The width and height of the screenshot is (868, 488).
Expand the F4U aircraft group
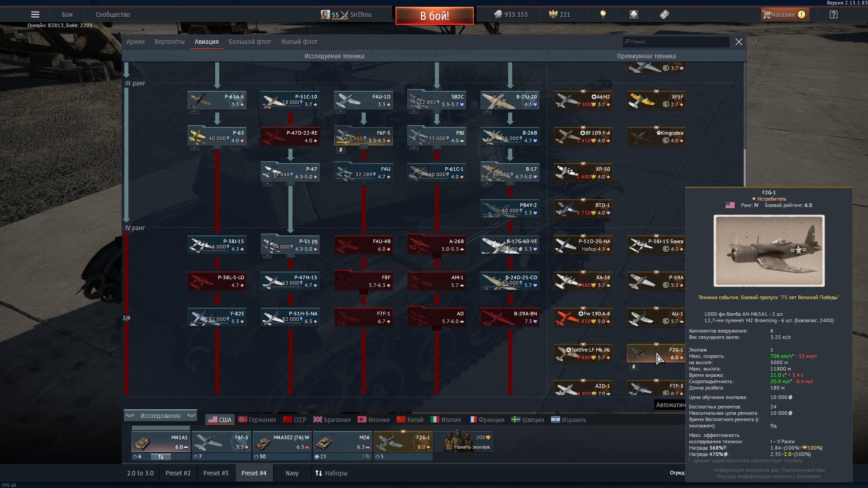tap(363, 183)
